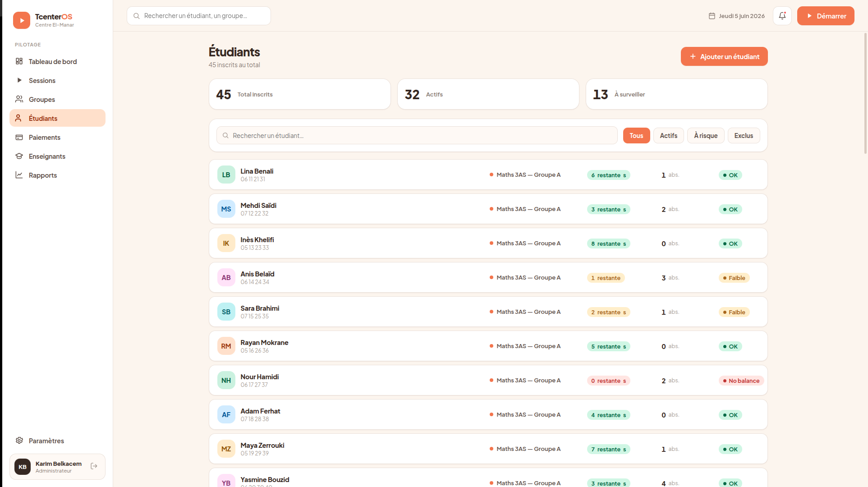This screenshot has width=868, height=487.
Task: Click Rayan Mokrane's name
Action: coord(264,342)
